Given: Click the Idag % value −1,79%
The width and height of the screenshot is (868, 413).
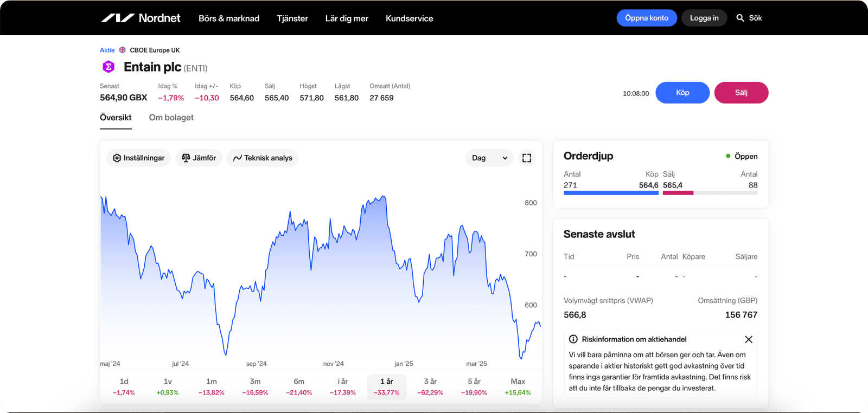Looking at the screenshot, I should click(x=171, y=98).
